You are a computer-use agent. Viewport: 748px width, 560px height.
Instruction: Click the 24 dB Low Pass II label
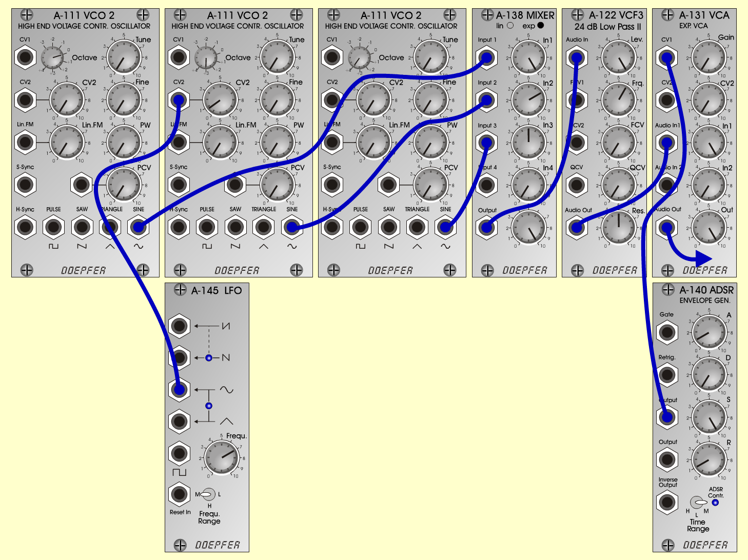pos(608,27)
